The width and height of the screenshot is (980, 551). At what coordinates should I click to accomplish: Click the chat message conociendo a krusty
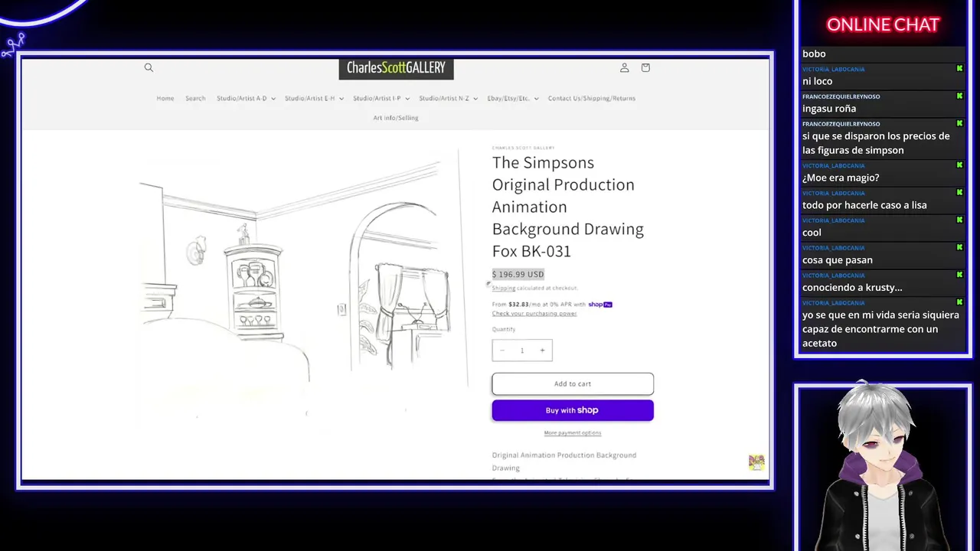pos(852,288)
